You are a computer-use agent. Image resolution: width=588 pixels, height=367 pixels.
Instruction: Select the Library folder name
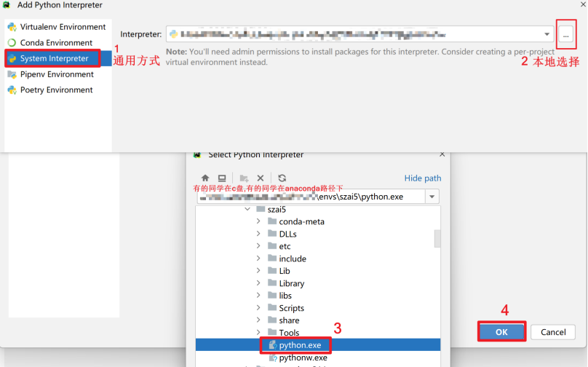[291, 283]
